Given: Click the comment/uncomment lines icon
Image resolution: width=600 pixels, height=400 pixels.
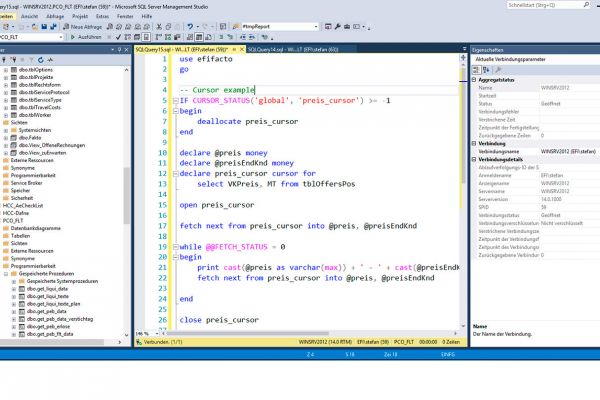Looking at the screenshot, I should (x=221, y=37).
